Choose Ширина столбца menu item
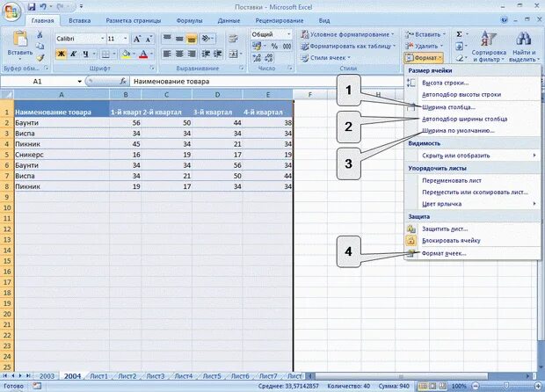The height and width of the screenshot is (392, 545). click(473, 107)
